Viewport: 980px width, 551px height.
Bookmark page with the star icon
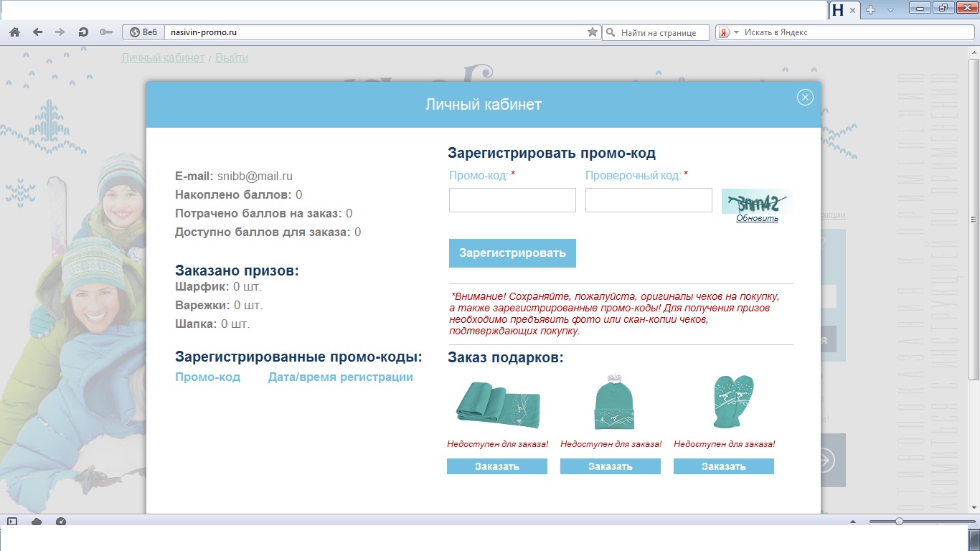pos(592,32)
